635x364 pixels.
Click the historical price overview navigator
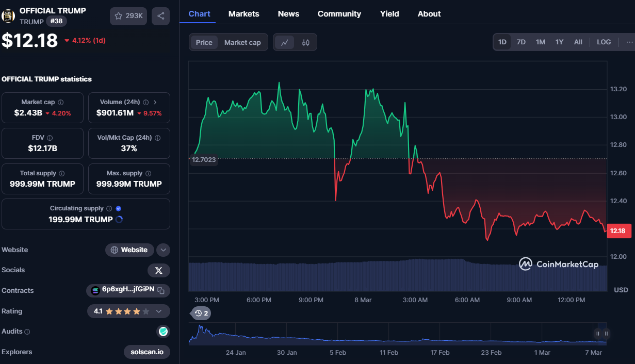pos(397,334)
